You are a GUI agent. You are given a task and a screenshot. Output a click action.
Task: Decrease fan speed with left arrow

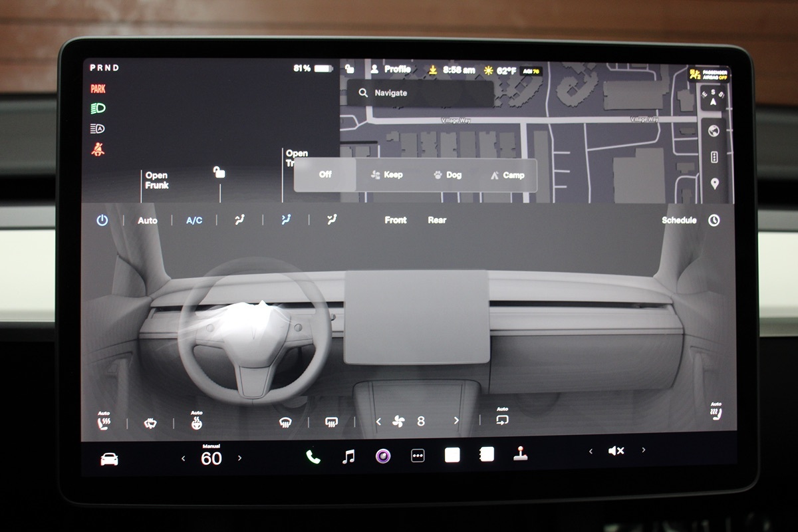pos(379,421)
